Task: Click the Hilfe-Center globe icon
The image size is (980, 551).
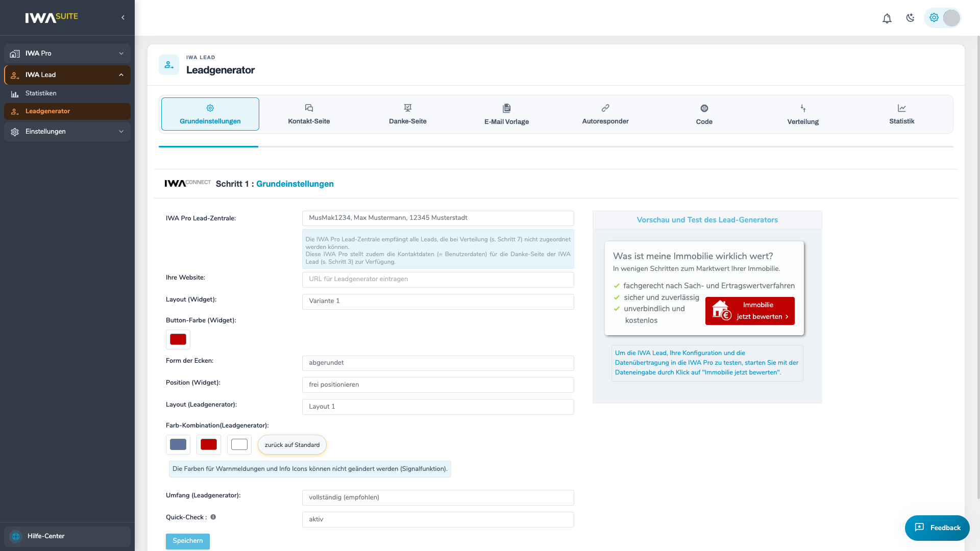Action: (x=16, y=536)
